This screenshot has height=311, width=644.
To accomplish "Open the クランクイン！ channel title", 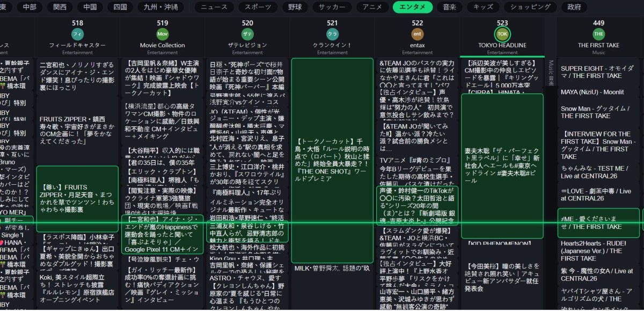I will click(x=332, y=46).
